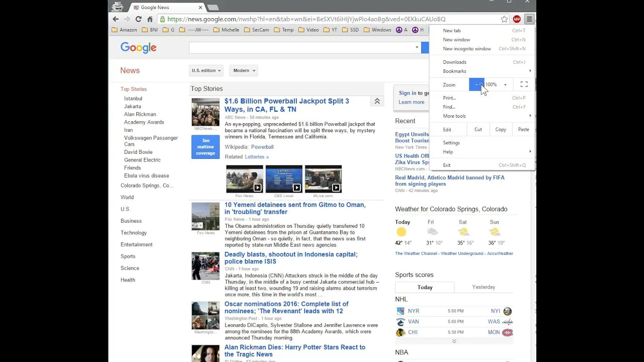The width and height of the screenshot is (644, 362).
Task: Open the Windows bookmarks folder
Action: click(x=377, y=30)
